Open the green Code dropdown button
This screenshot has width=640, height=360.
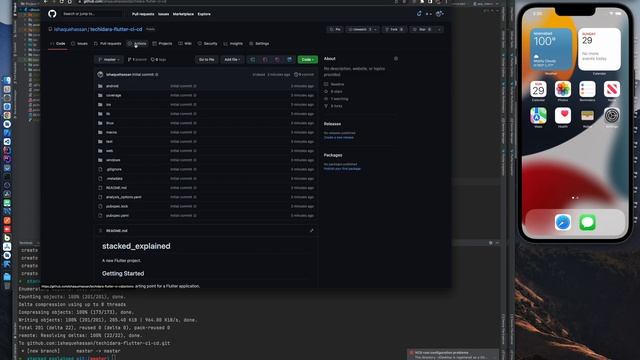(307, 60)
